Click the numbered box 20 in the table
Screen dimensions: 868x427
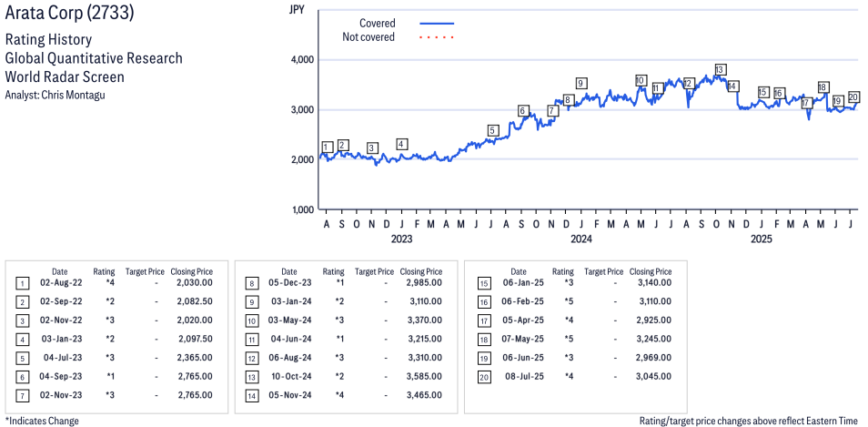click(482, 377)
